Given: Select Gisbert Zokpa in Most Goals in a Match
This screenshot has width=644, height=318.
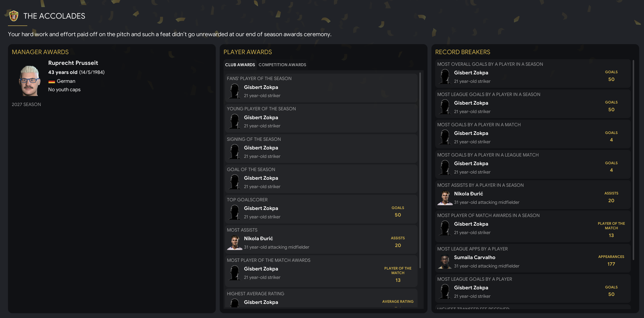Looking at the screenshot, I should (x=471, y=133).
